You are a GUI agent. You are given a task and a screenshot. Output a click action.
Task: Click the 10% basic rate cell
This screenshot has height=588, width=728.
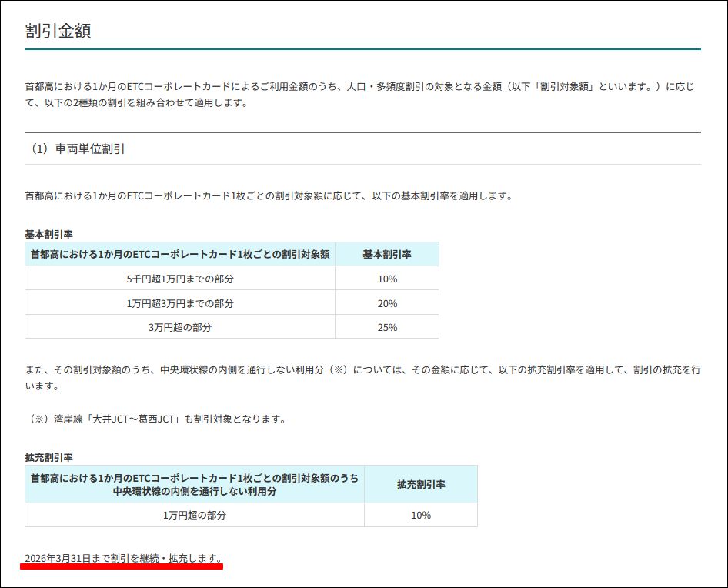coord(387,279)
